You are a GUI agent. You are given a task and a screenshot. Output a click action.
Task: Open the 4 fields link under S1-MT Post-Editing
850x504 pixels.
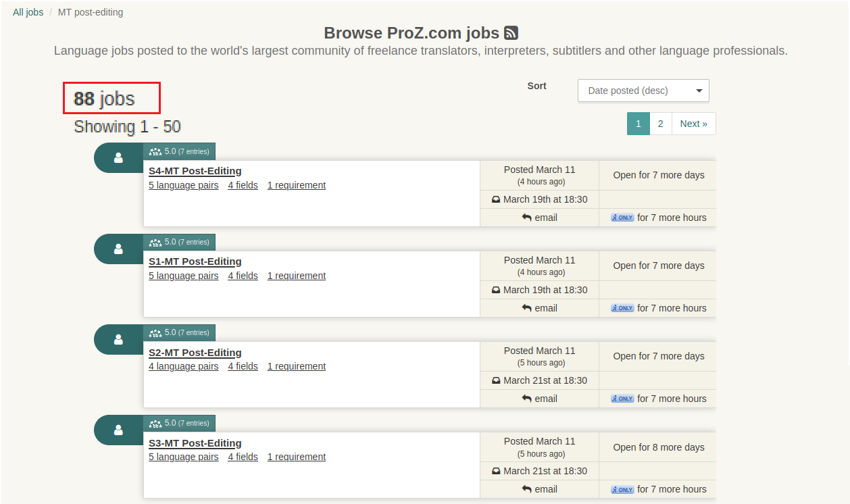(x=243, y=276)
